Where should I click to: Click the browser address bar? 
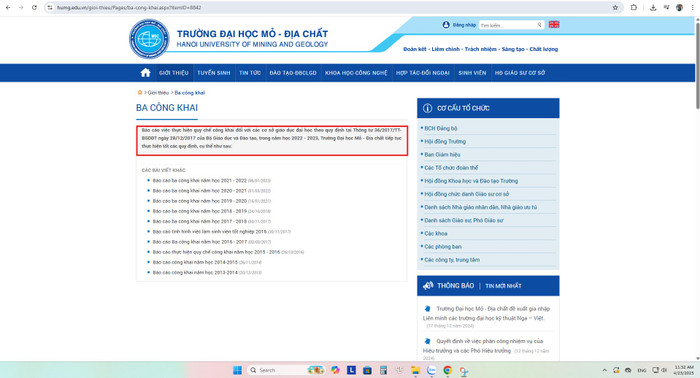click(330, 8)
